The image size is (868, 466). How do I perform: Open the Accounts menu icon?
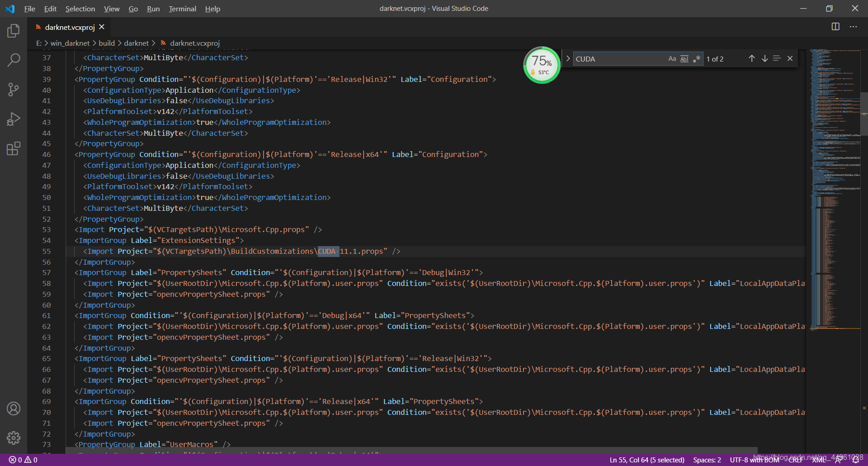14,409
